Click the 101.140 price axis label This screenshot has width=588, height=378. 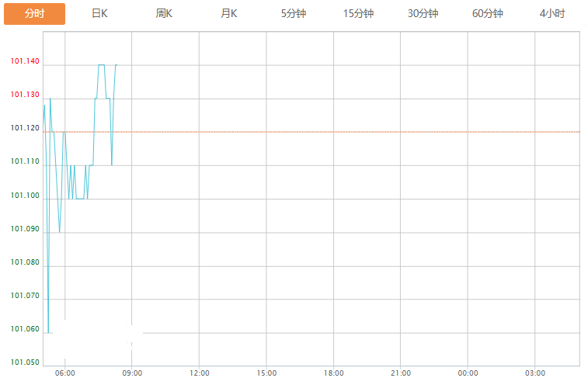[25, 61]
